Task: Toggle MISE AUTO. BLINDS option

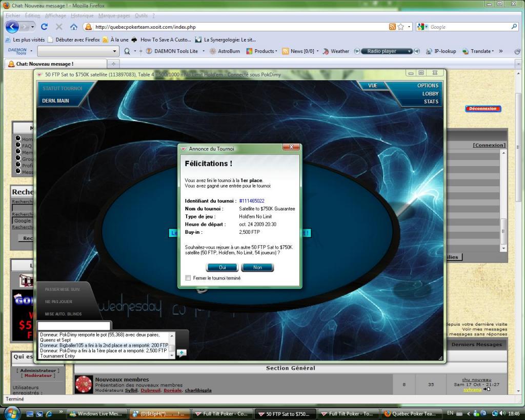Action: coord(63,314)
